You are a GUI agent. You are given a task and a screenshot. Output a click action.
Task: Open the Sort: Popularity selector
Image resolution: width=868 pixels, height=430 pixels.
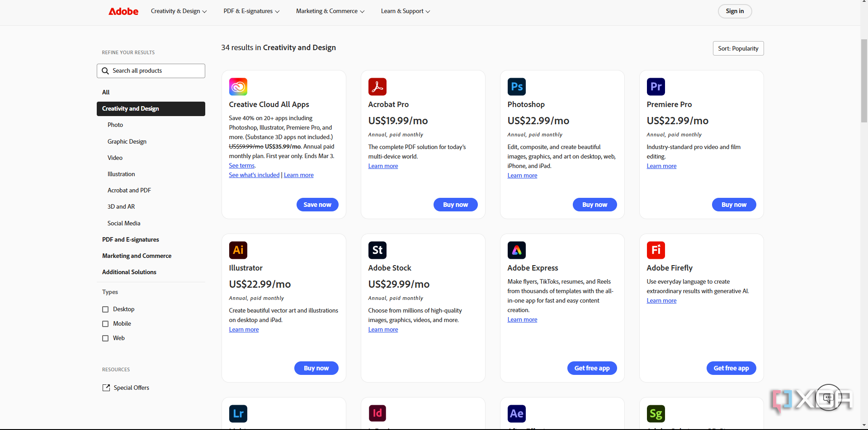tap(738, 48)
